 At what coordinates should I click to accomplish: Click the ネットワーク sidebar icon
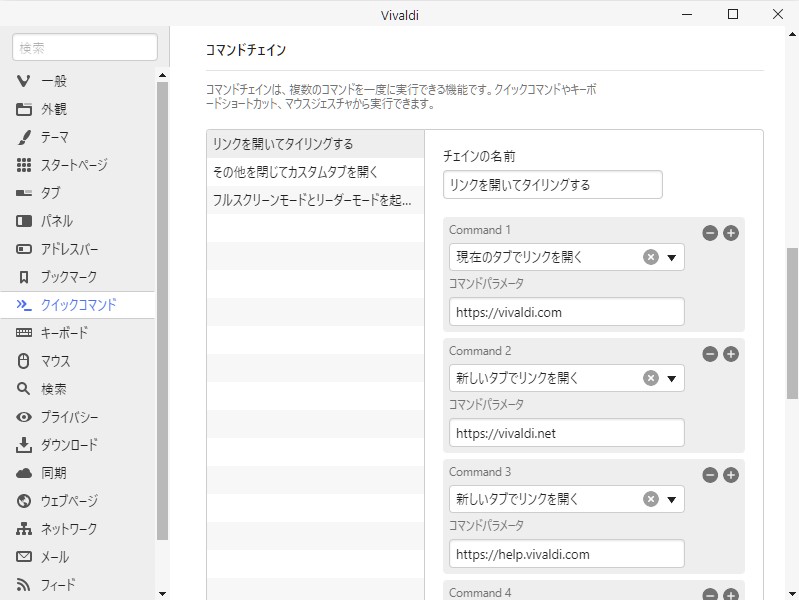pos(23,529)
